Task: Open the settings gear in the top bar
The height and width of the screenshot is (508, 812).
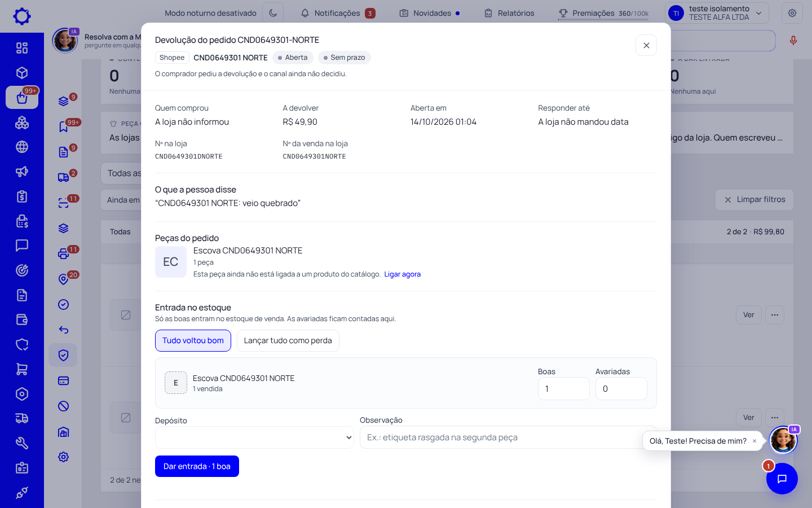Action: coord(792,13)
